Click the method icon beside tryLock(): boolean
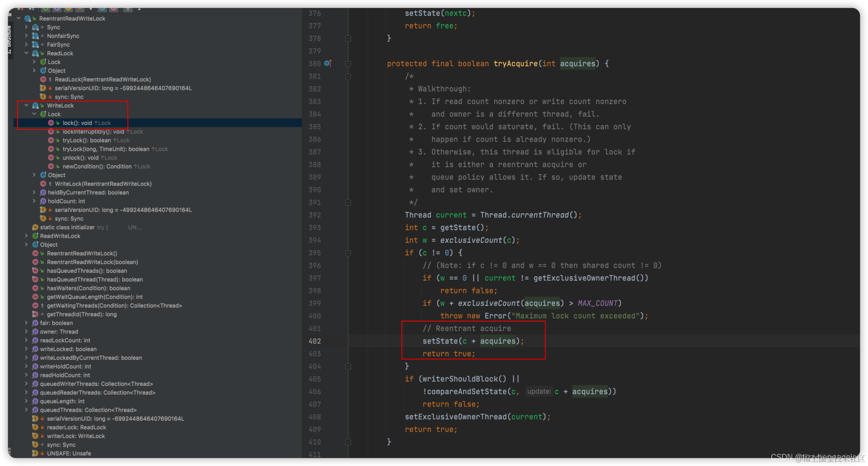This screenshot has width=868, height=466. click(x=51, y=141)
